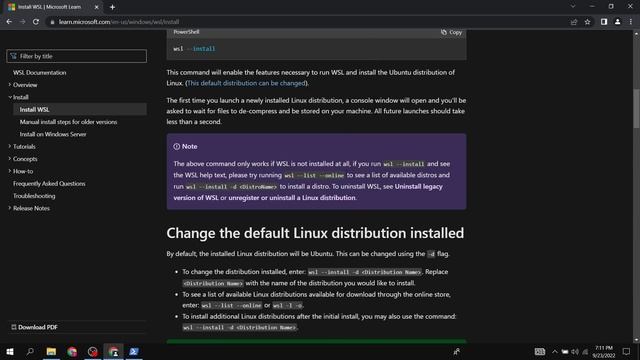Open the taskbar clock and date
640x360 pixels.
604,351
